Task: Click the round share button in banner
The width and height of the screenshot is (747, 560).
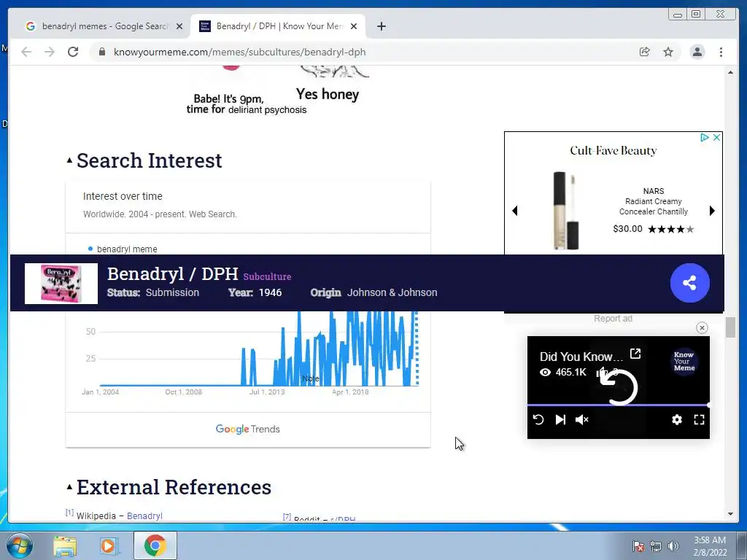Action: point(689,283)
